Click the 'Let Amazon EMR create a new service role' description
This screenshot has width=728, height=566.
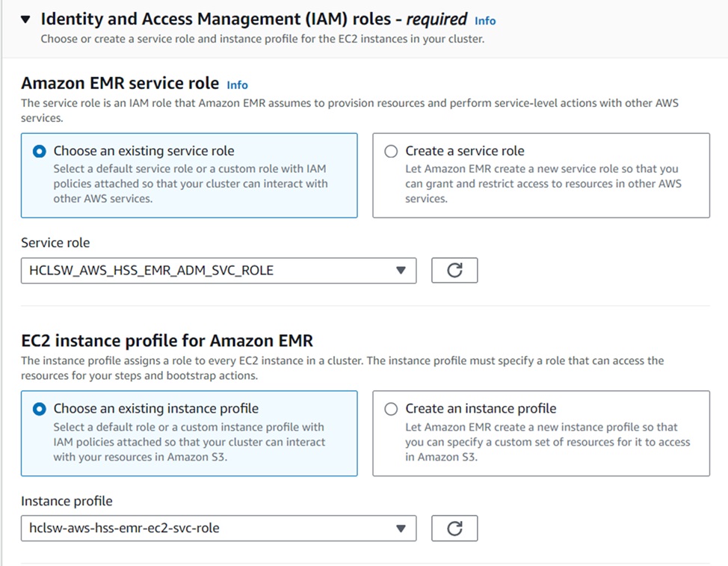coord(543,184)
